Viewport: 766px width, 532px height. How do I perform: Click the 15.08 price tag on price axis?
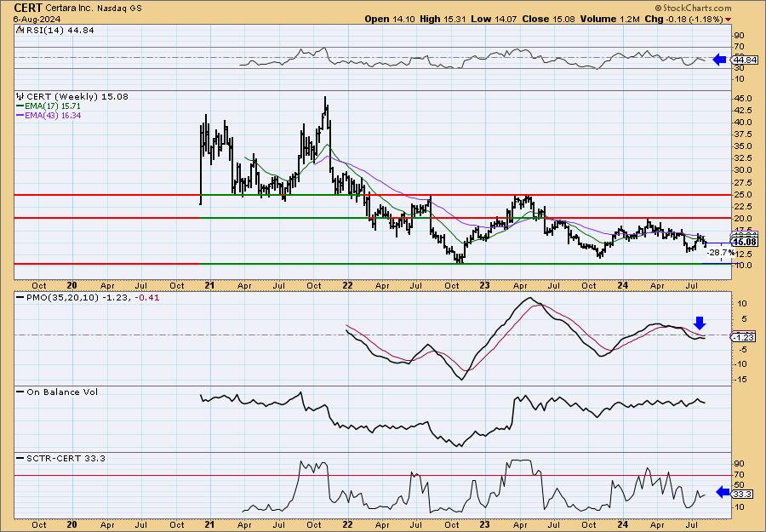[745, 242]
